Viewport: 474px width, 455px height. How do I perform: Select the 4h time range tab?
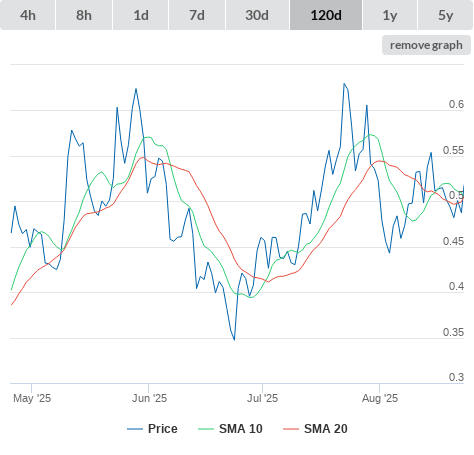(x=28, y=15)
